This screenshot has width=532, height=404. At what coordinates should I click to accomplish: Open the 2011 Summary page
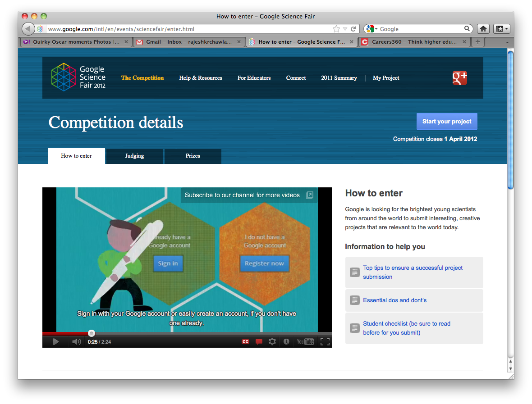point(339,77)
